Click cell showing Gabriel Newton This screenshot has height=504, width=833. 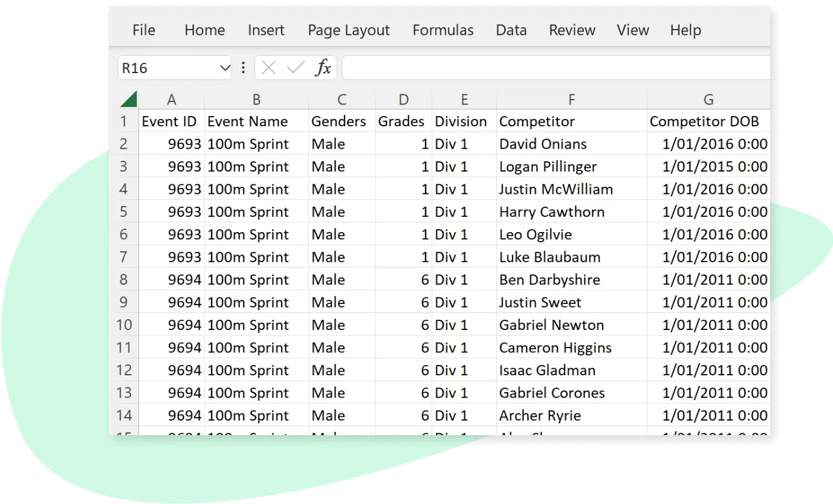pos(551,325)
